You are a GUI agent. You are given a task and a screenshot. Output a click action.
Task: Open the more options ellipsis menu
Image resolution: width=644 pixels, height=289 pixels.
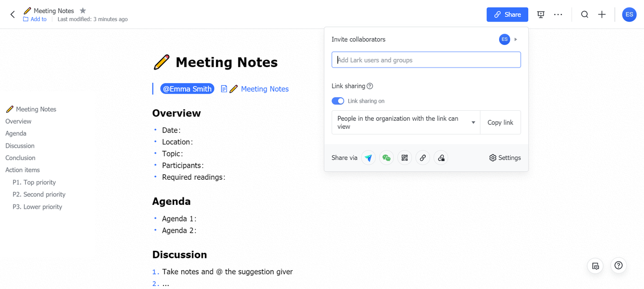(x=558, y=15)
